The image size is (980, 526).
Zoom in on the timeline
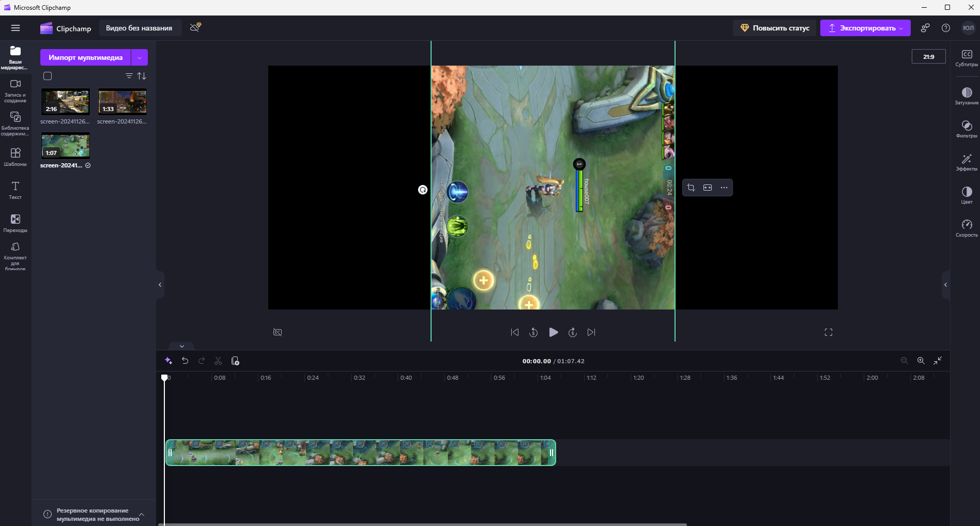point(921,361)
